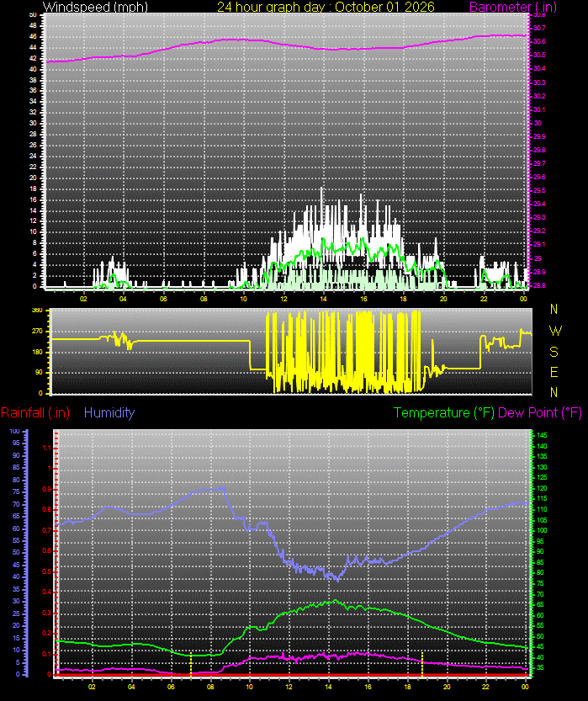Click the 'E' compass direction label
Screen dimensions: 588x701
click(554, 372)
